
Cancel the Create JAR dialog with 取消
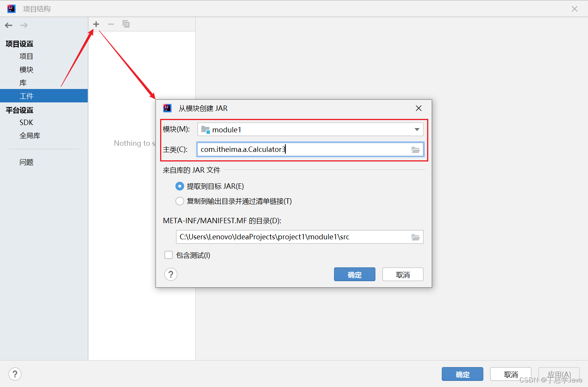[x=403, y=274]
